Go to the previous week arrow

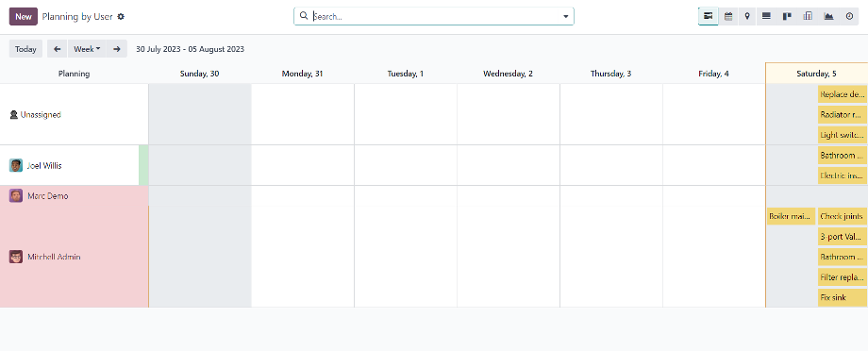(x=57, y=49)
